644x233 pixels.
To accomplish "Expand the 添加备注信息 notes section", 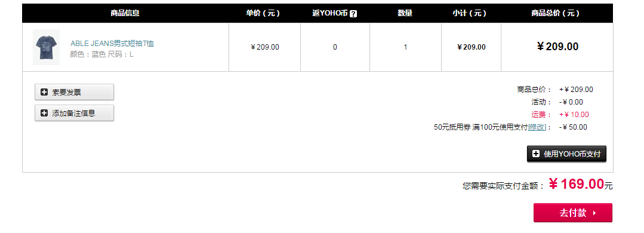I will (x=75, y=113).
